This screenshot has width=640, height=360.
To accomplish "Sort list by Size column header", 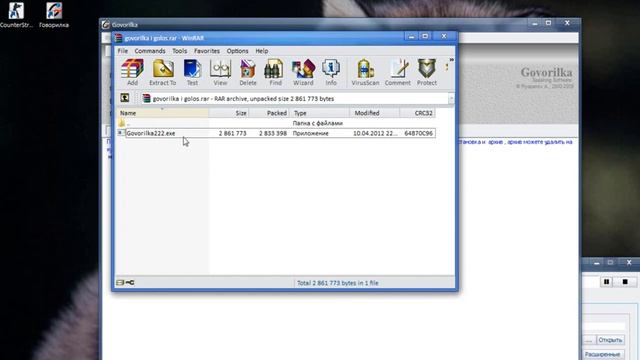I will pyautogui.click(x=229, y=113).
